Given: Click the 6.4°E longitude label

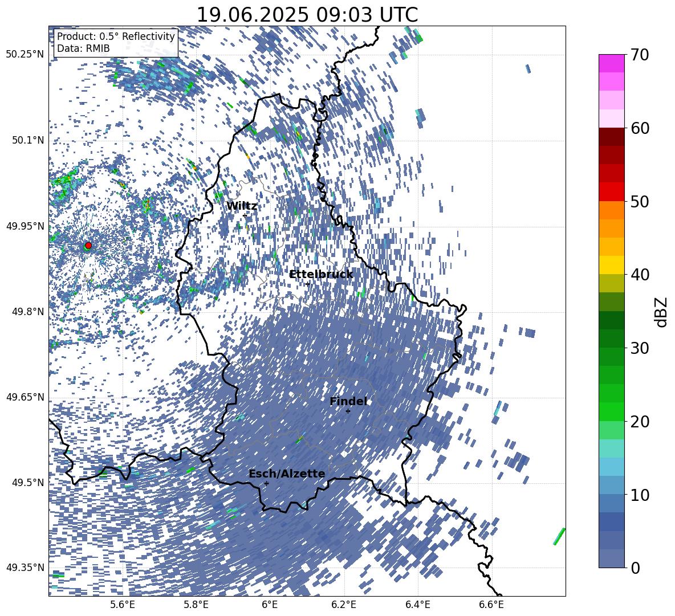Looking at the screenshot, I should coord(418,605).
